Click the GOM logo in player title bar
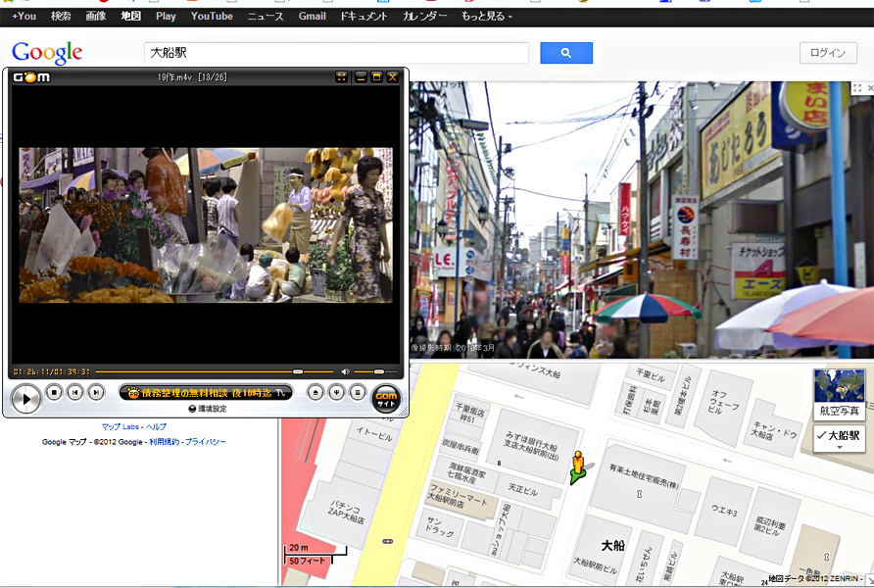 click(x=31, y=76)
